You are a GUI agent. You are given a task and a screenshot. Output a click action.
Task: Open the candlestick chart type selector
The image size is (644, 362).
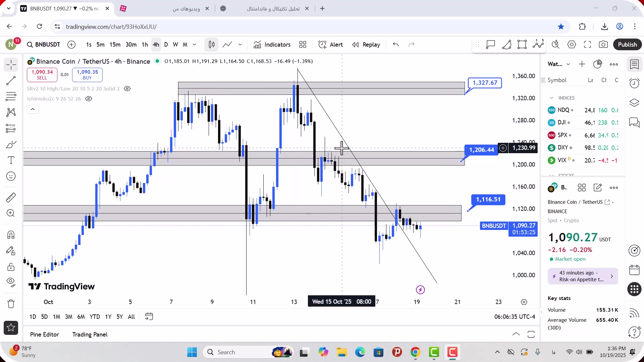pos(212,45)
